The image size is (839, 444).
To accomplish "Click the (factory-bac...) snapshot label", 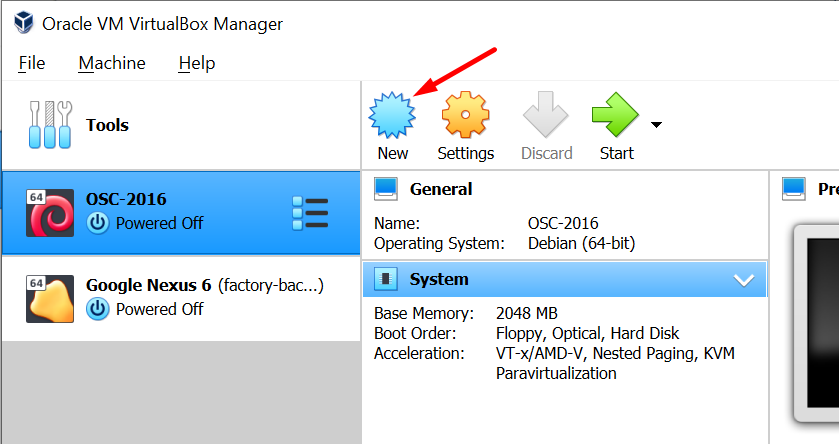I will point(270,285).
